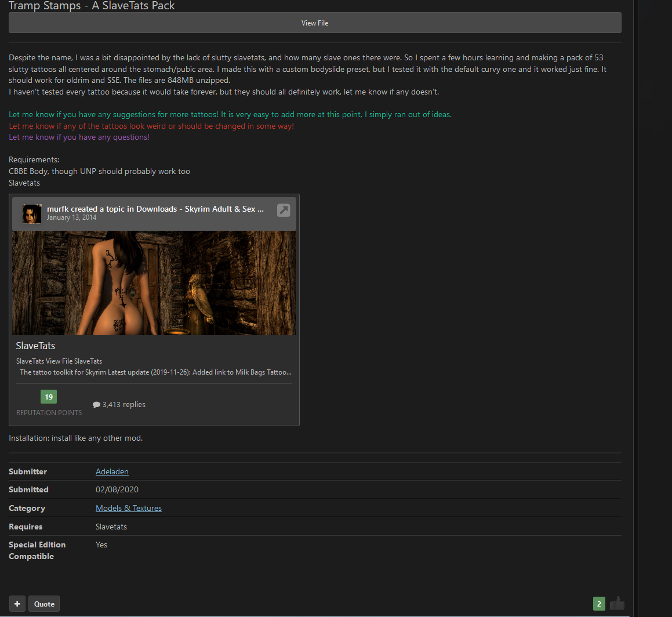The width and height of the screenshot is (672, 617).
Task: Click the green 2 reaction count badge
Action: click(599, 604)
